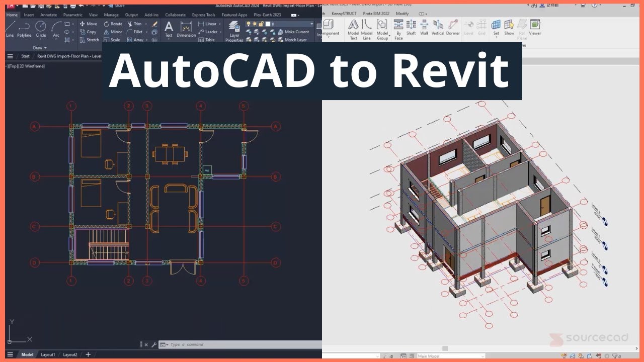Click the Vertical opening tool
The image size is (644, 362).
coord(438,28)
